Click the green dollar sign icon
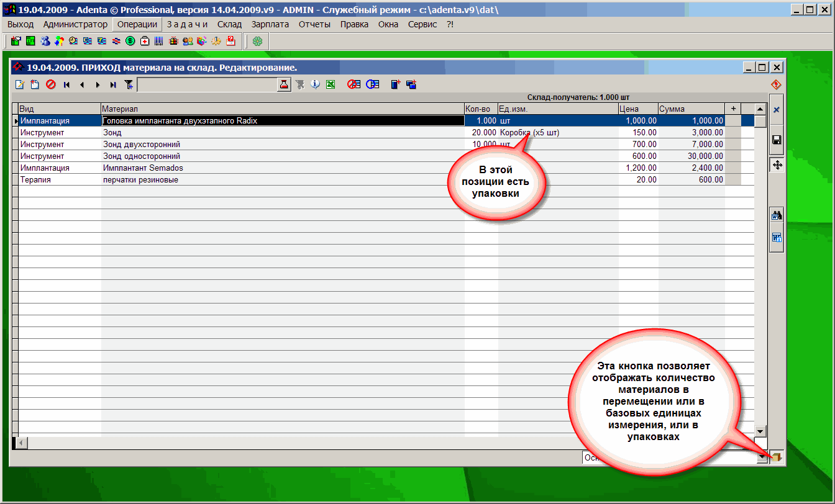835x504 pixels. (x=130, y=41)
